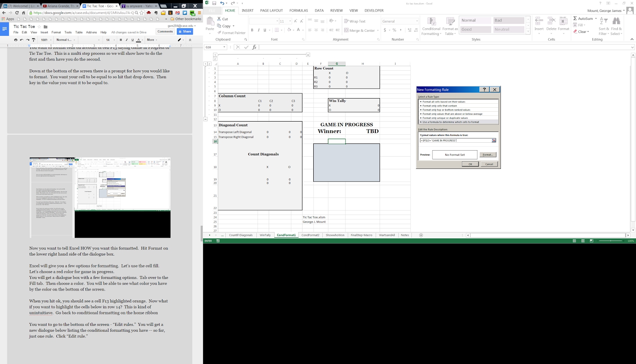Open the Excel Name Box dropdown arrow

[225, 47]
